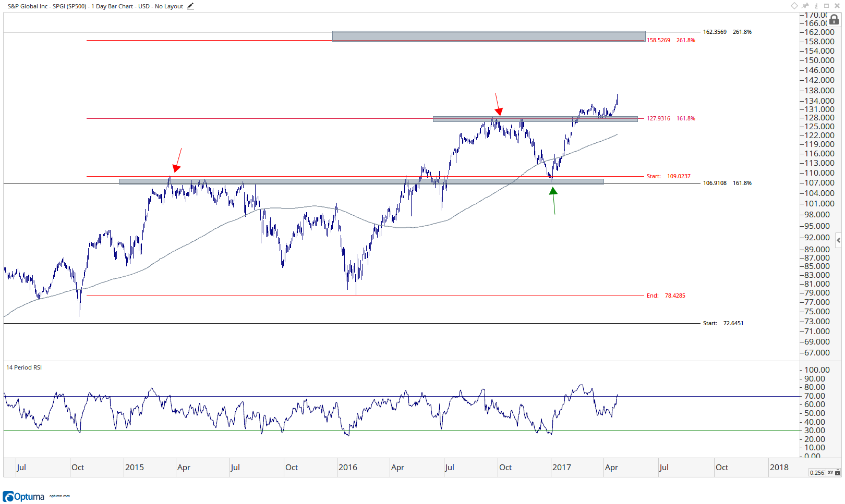Screen dimensions: 845x504
Task: Click the '2017' label on the time axis
Action: pyautogui.click(x=562, y=467)
